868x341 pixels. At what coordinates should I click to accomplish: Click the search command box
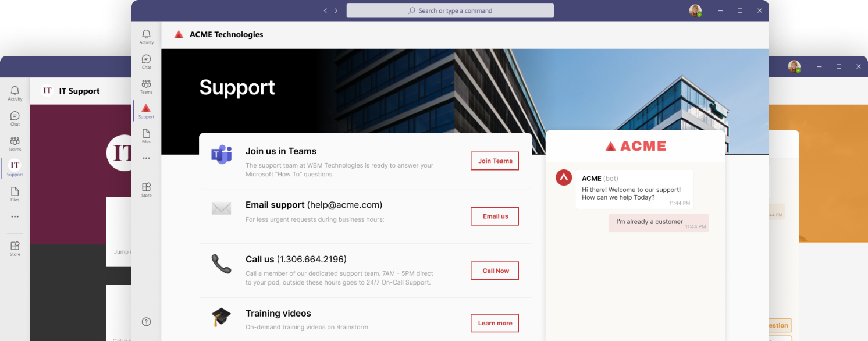(450, 10)
